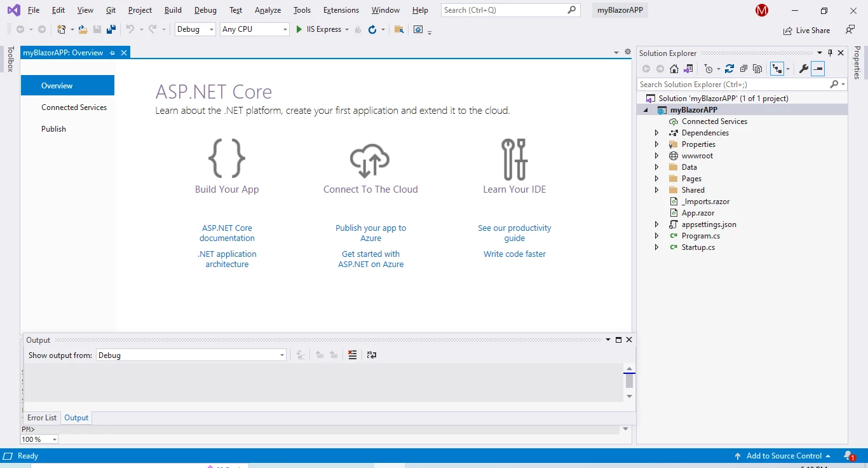Click Clear All icon in Output panel
The width and height of the screenshot is (868, 468).
coord(353,355)
